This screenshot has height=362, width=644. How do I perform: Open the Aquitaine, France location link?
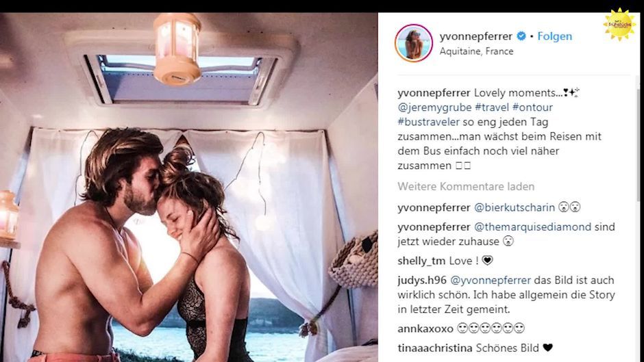[476, 51]
